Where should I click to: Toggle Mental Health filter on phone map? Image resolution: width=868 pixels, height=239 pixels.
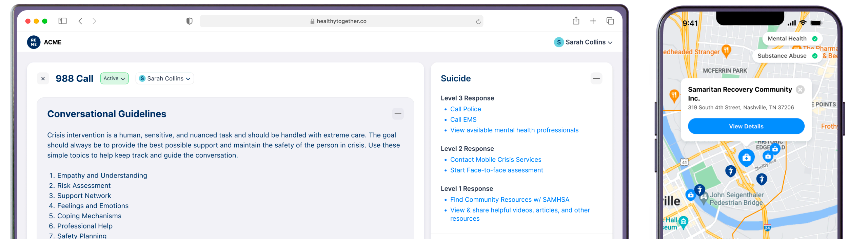pyautogui.click(x=792, y=39)
